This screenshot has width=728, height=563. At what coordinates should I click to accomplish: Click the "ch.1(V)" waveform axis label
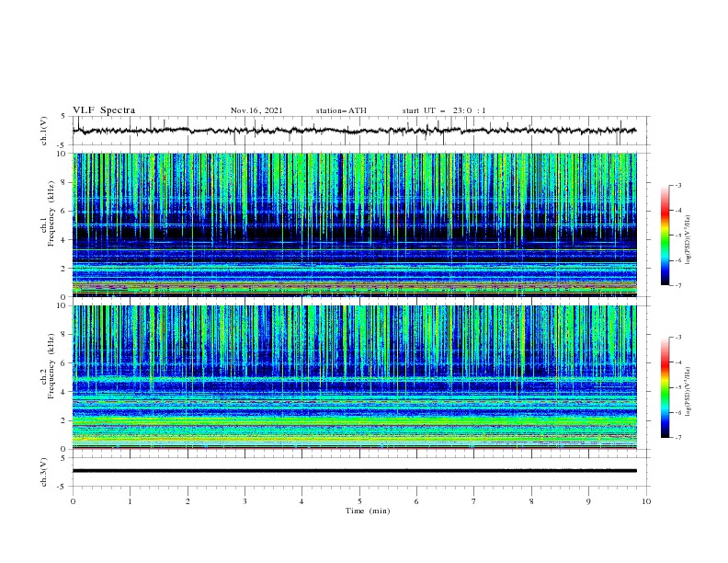pos(44,131)
